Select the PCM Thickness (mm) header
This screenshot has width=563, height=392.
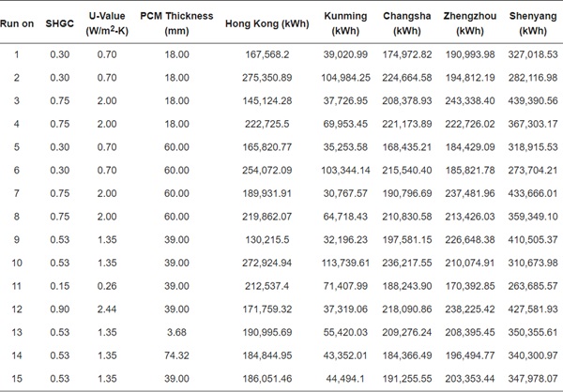tap(176, 23)
